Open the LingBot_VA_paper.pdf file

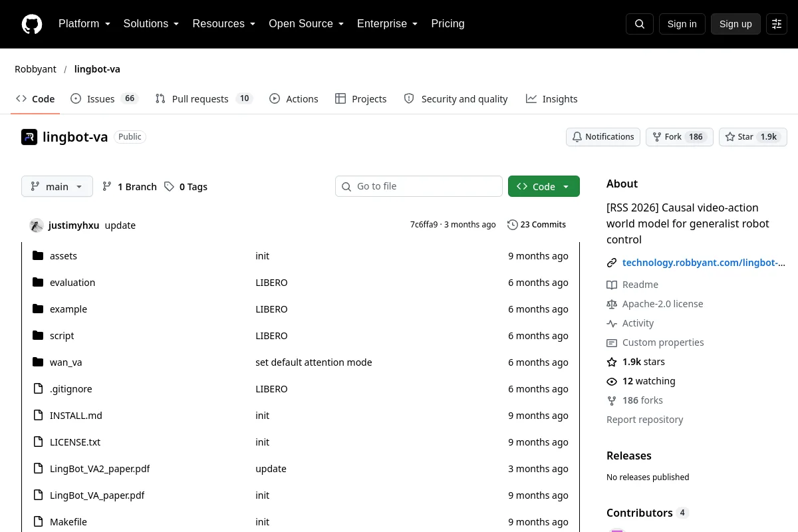pyautogui.click(x=97, y=495)
